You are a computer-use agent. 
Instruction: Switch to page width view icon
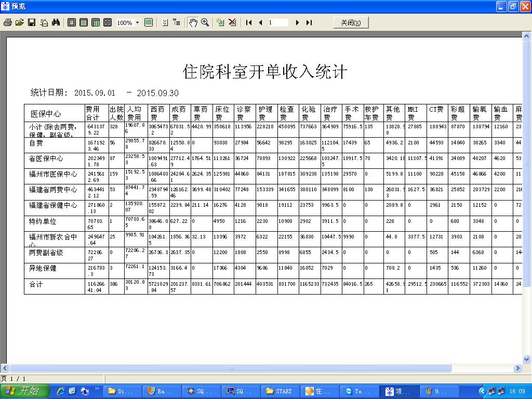[x=84, y=23]
